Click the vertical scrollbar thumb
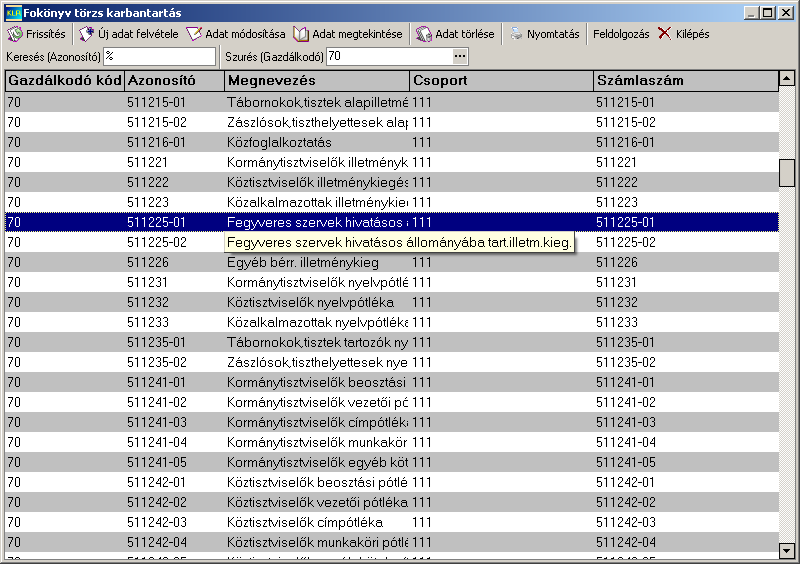This screenshot has width=800, height=564. pyautogui.click(x=786, y=173)
